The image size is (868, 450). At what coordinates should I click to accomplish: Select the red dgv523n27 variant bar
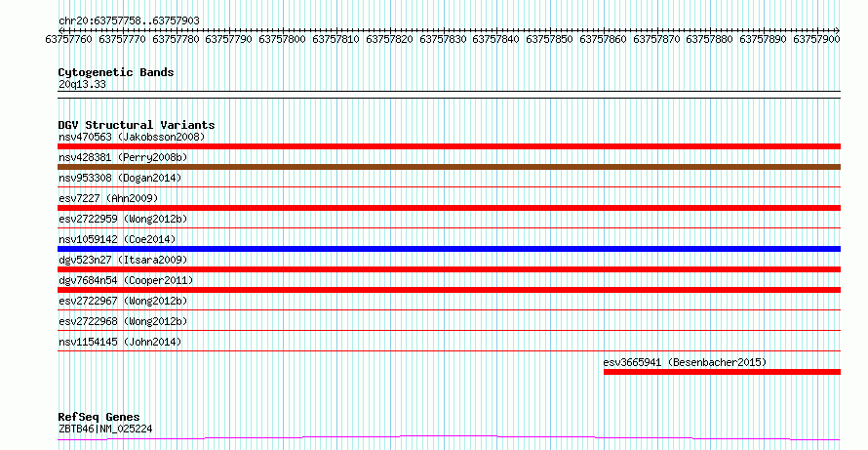[x=449, y=269]
